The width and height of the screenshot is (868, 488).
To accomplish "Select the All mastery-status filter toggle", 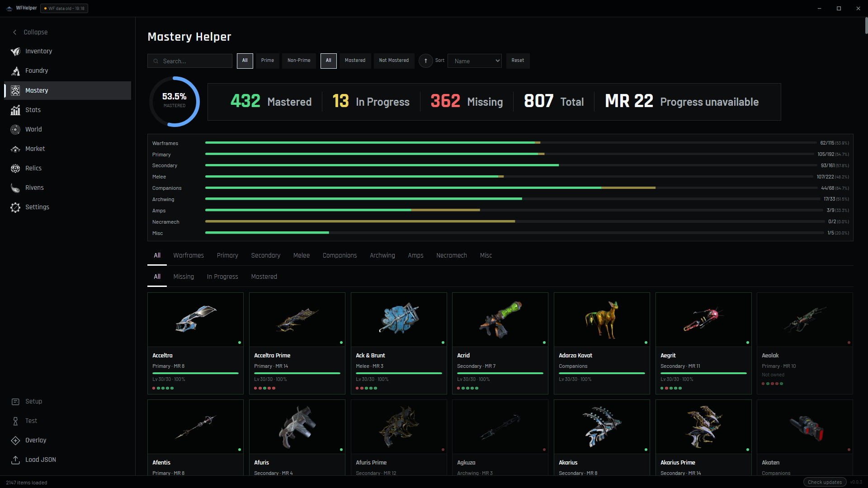I will (x=328, y=61).
